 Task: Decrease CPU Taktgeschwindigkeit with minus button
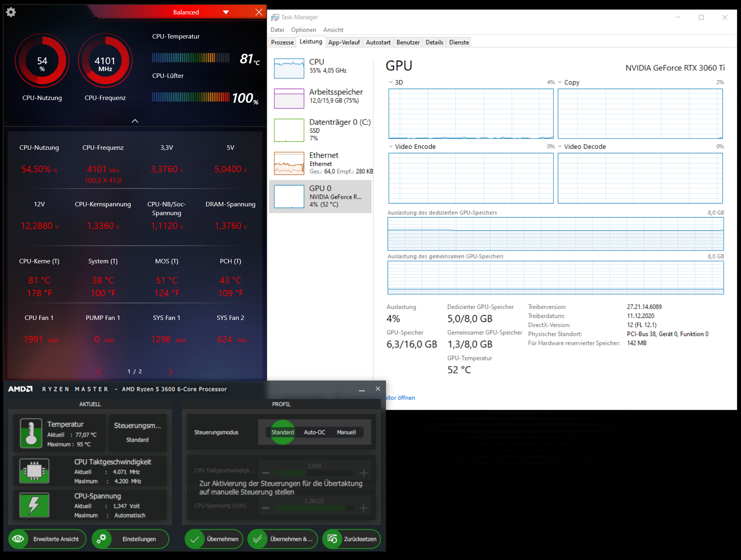pyautogui.click(x=266, y=473)
